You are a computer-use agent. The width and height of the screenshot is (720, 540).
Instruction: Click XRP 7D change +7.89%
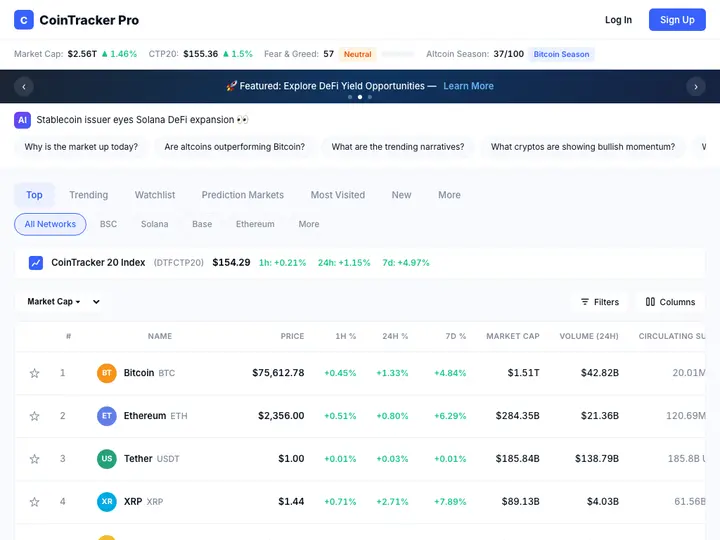coord(450,502)
